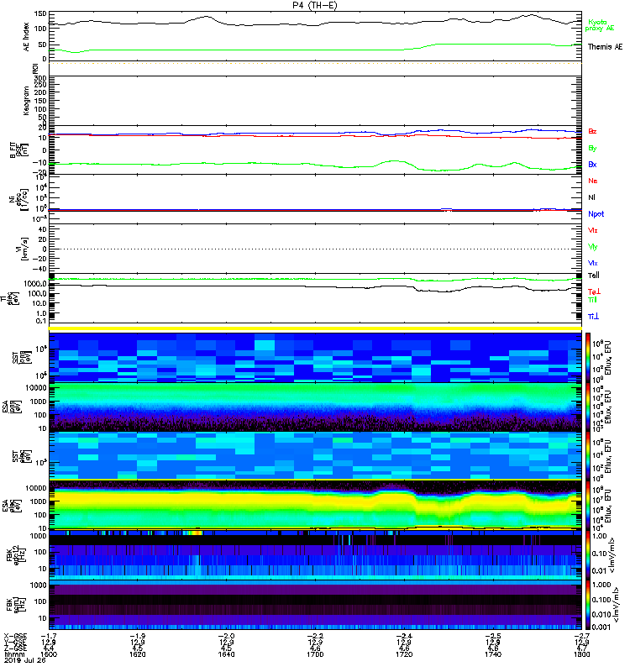The image size is (630, 672).
Task: Click the ESA electron flux drop near 1722
Action: 414,501
